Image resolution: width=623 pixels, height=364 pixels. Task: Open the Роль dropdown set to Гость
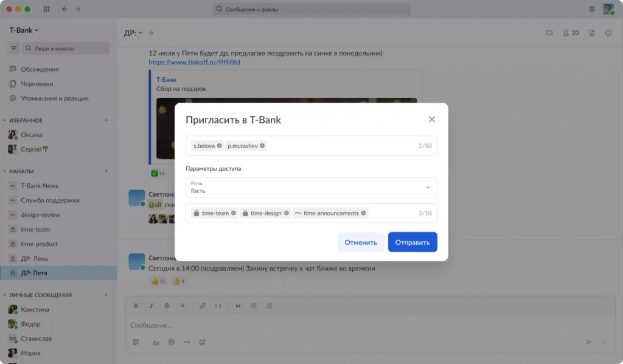[x=311, y=187]
